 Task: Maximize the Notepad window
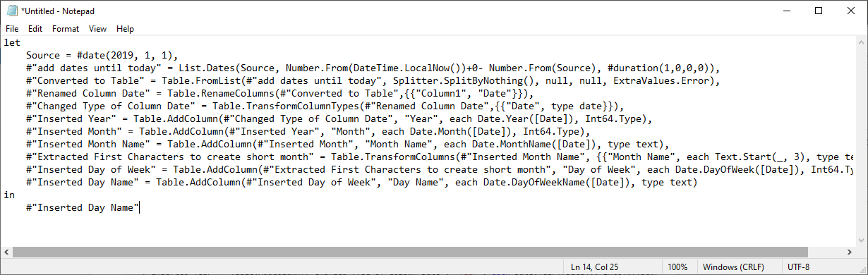point(818,11)
